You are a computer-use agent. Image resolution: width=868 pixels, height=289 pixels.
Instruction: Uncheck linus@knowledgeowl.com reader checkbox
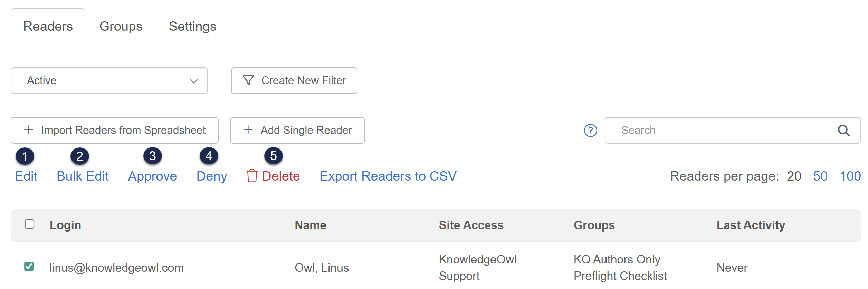pos(29,267)
